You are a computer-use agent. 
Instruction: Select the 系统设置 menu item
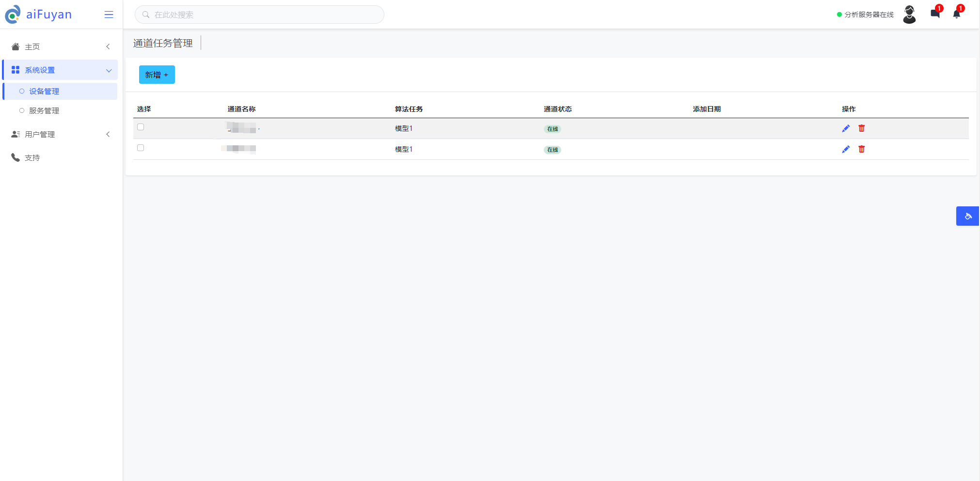pos(60,70)
